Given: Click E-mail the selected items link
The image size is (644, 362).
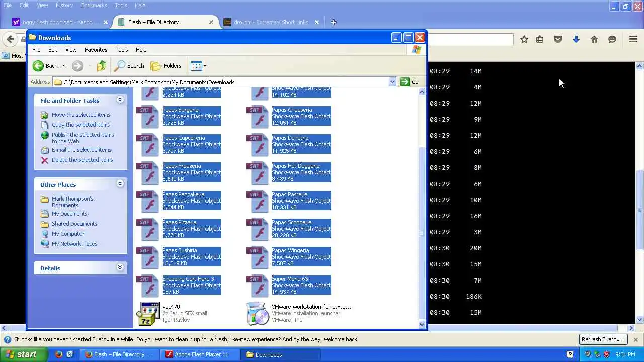Looking at the screenshot, I should pyautogui.click(x=82, y=150).
